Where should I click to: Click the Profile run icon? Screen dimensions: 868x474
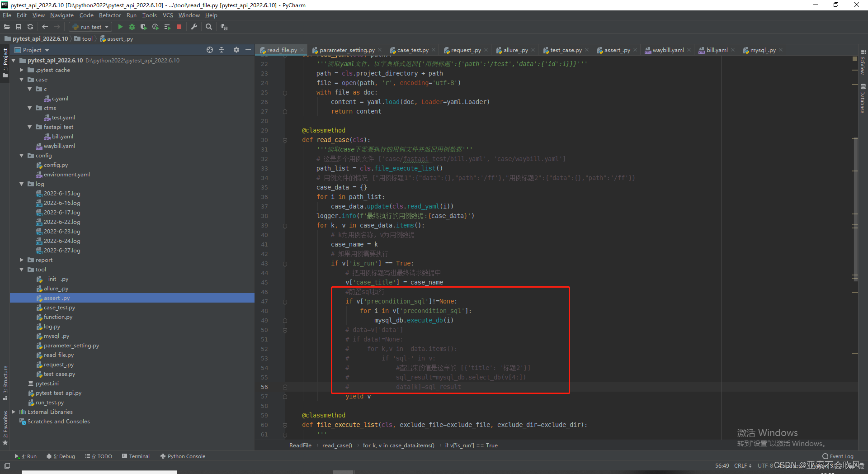156,27
